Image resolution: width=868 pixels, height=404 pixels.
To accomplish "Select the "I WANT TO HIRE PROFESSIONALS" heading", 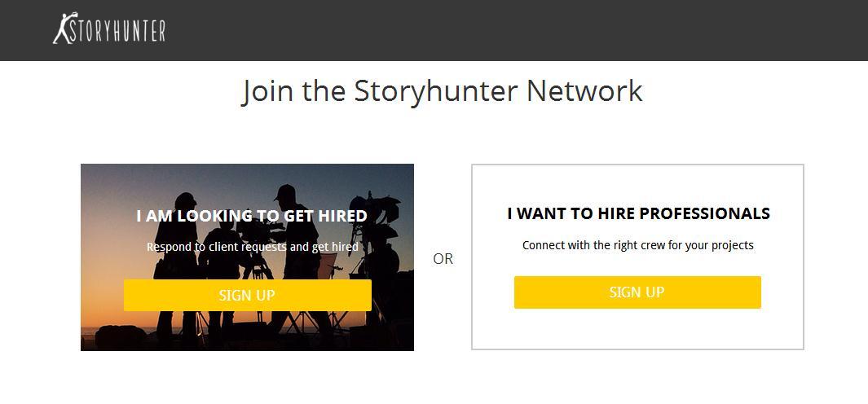I will pos(638,213).
